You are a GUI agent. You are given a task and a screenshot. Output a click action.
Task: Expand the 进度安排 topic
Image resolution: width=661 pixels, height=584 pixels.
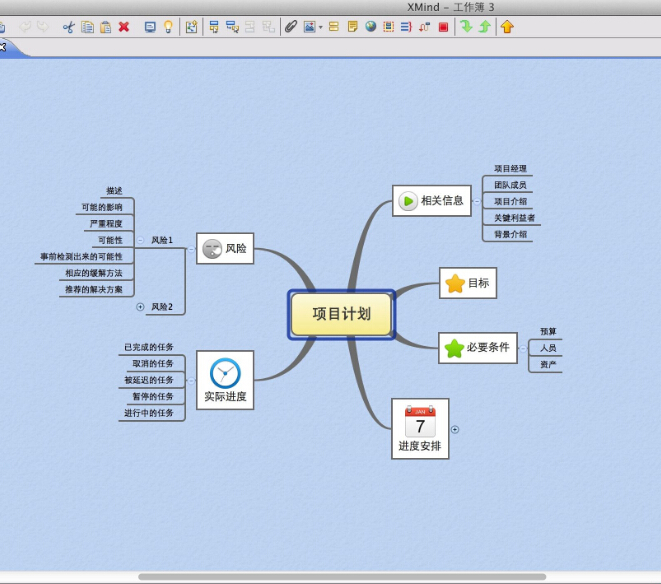455,429
